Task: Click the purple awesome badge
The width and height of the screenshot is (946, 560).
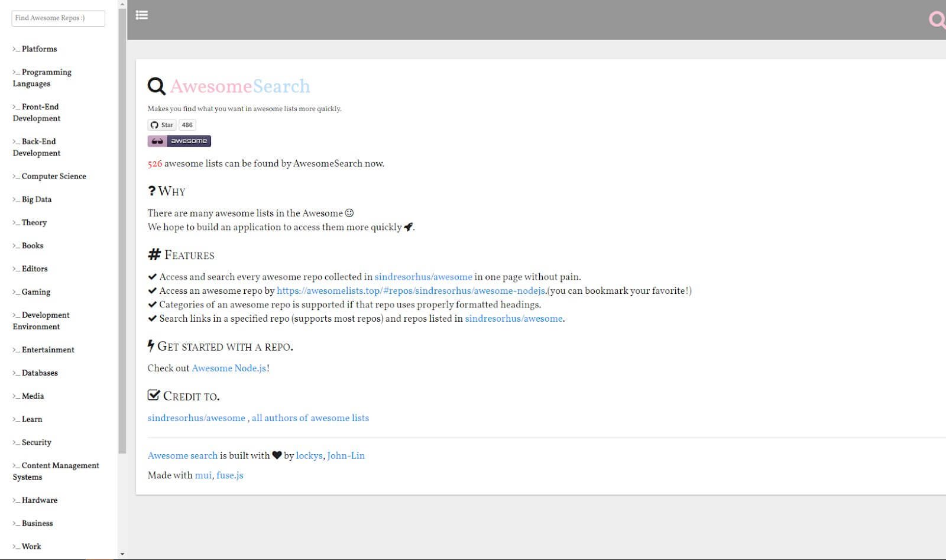Action: pos(179,141)
